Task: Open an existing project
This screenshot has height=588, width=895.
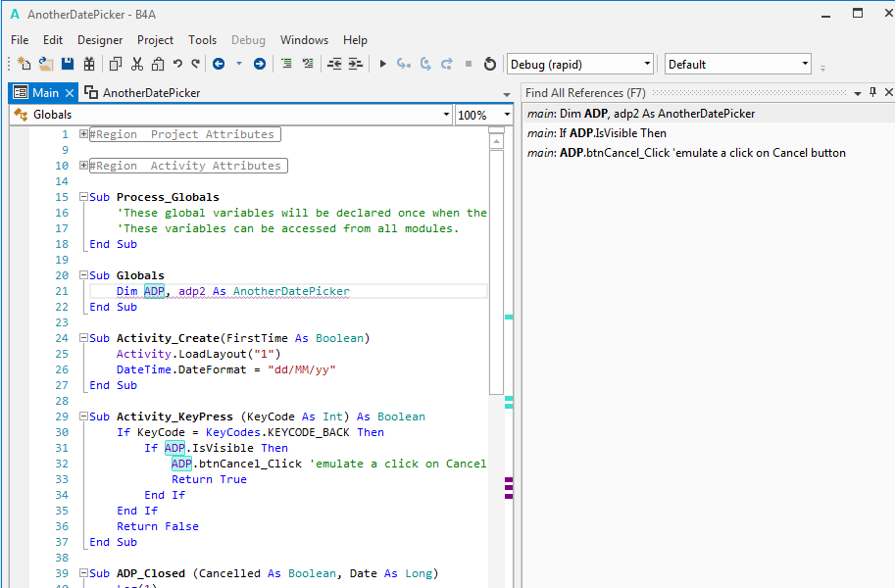Action: (x=45, y=62)
